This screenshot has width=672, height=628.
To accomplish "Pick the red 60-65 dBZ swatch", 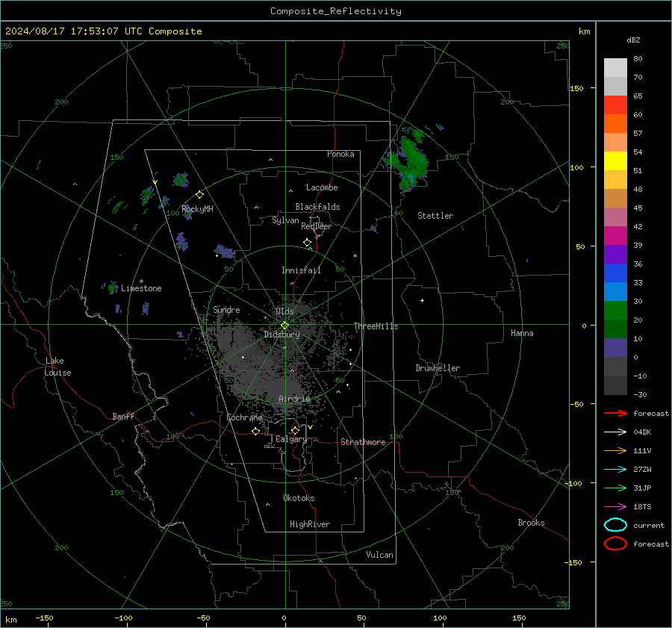I will (x=615, y=105).
